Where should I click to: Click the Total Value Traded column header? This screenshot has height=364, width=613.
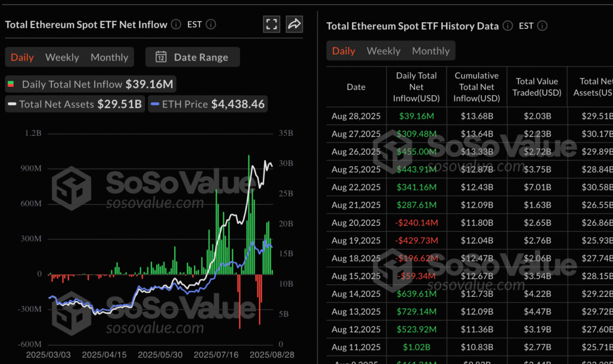536,87
